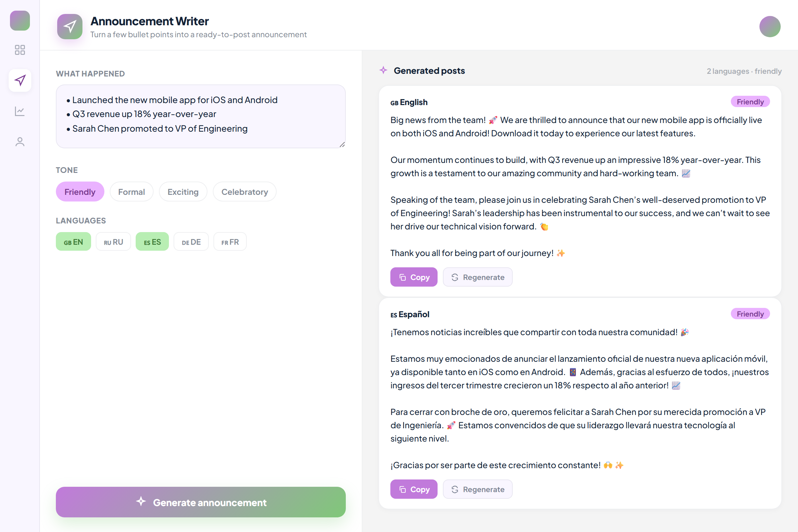Select the paper-plane announcement icon in sidebar
798x532 pixels.
pos(20,80)
